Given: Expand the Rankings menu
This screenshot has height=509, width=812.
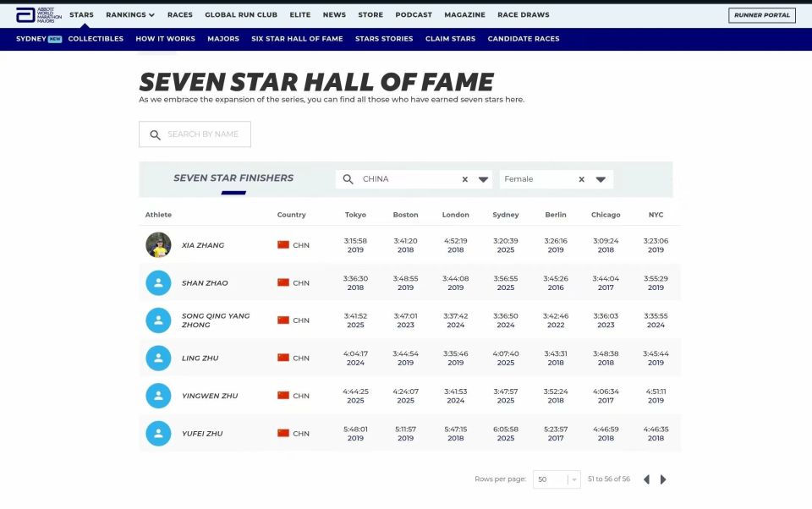Looking at the screenshot, I should tap(130, 15).
